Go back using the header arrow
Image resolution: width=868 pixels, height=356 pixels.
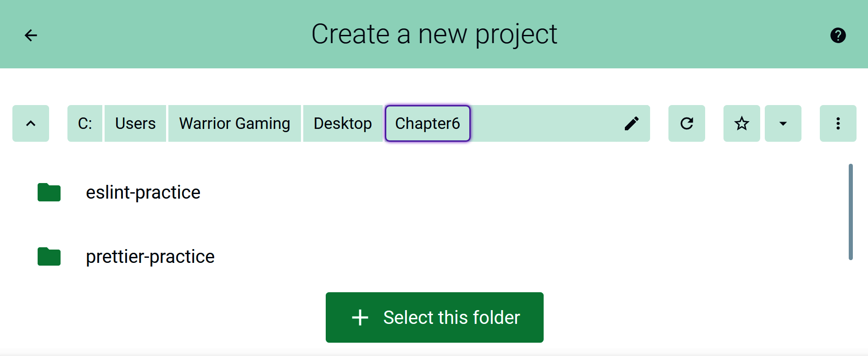tap(31, 35)
